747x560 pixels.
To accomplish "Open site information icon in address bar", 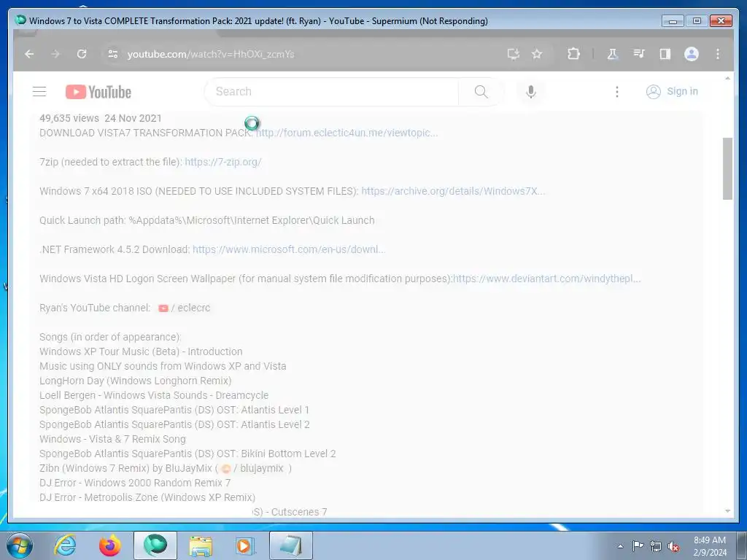I will pyautogui.click(x=113, y=54).
